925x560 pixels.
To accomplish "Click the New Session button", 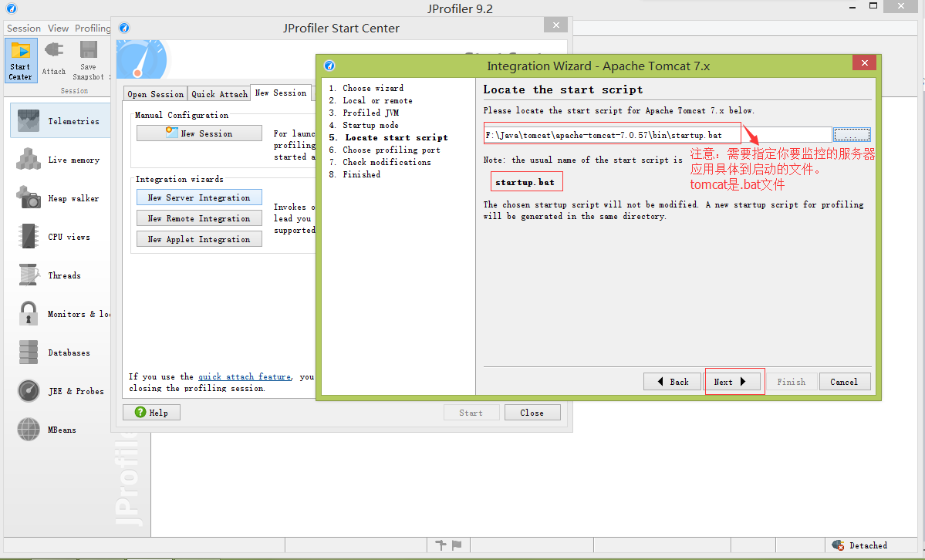I will 199,133.
